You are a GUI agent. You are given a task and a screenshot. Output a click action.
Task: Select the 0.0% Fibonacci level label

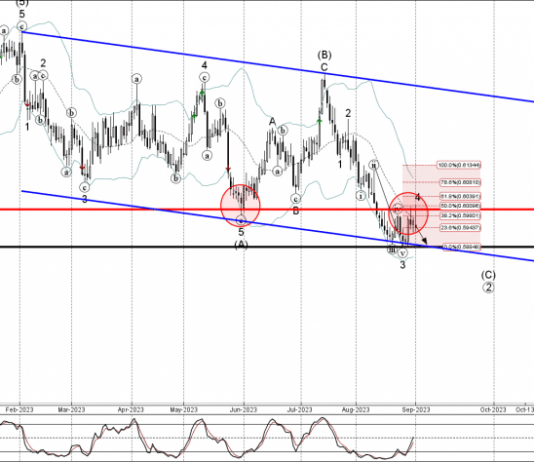click(462, 247)
